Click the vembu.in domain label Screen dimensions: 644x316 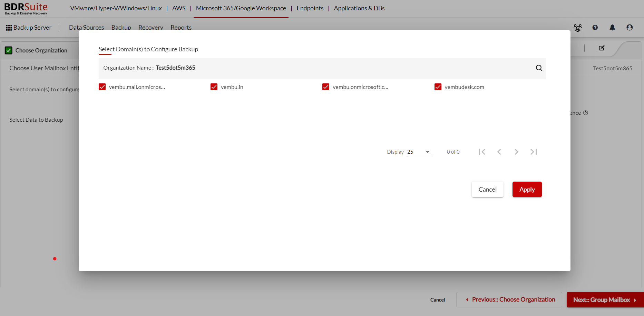tap(232, 87)
